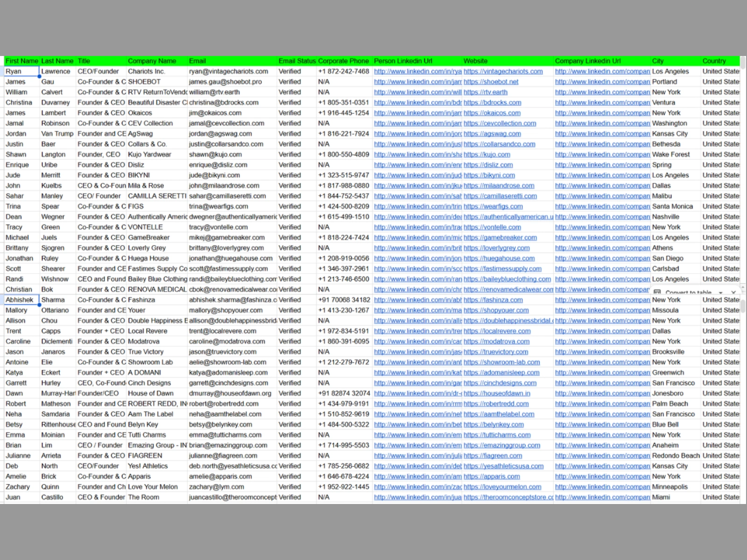This screenshot has width=747, height=560.
Task: Open the okaicos.com website link
Action: point(492,113)
